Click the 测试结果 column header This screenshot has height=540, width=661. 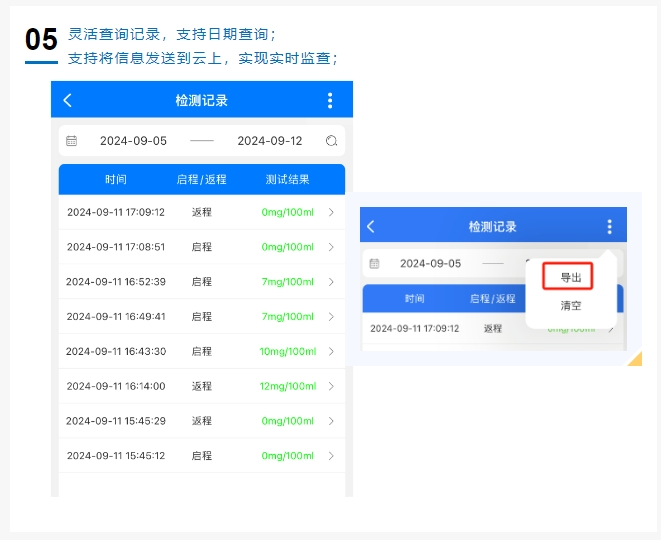(287, 180)
